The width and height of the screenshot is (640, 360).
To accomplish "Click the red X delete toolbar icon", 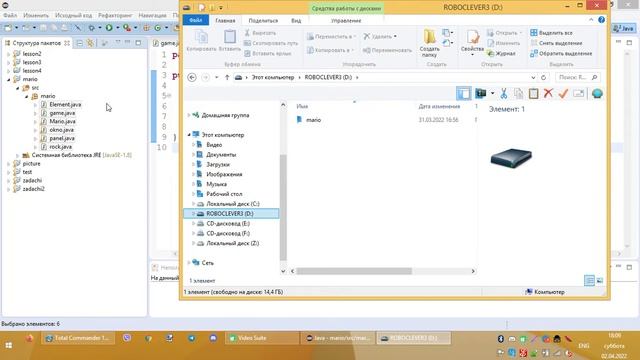I will click(548, 93).
